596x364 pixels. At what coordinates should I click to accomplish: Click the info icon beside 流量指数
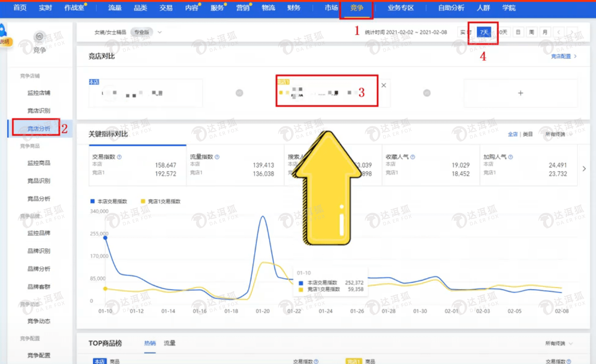tap(217, 157)
